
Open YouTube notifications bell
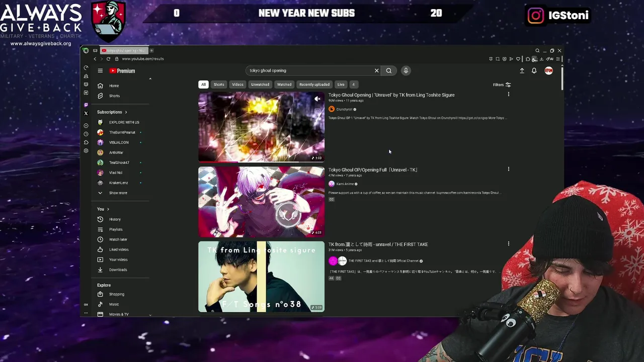[534, 71]
